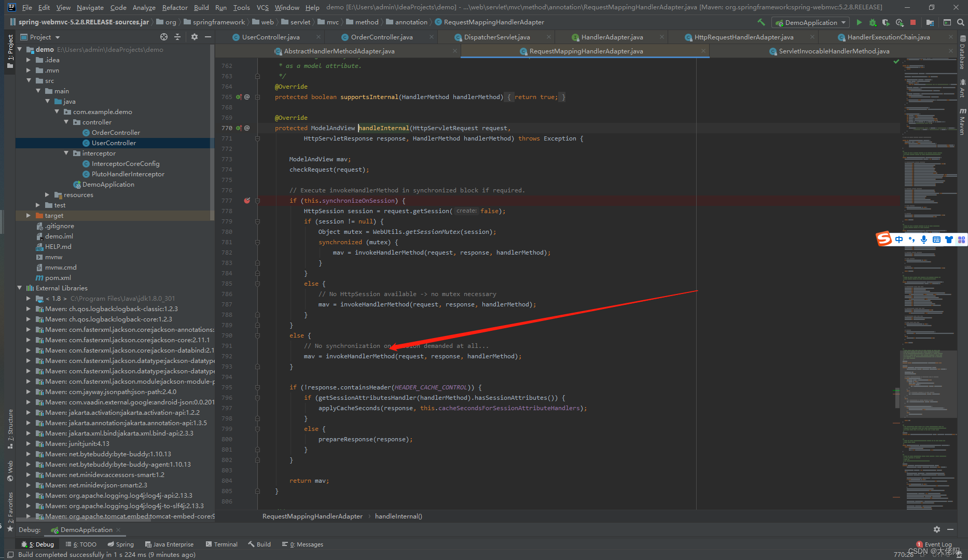Click handleInternal() in the editor breadcrumb

coord(398,516)
